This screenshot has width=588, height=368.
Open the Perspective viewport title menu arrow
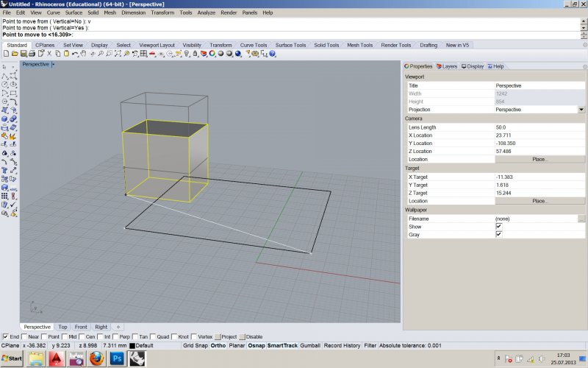[53, 64]
